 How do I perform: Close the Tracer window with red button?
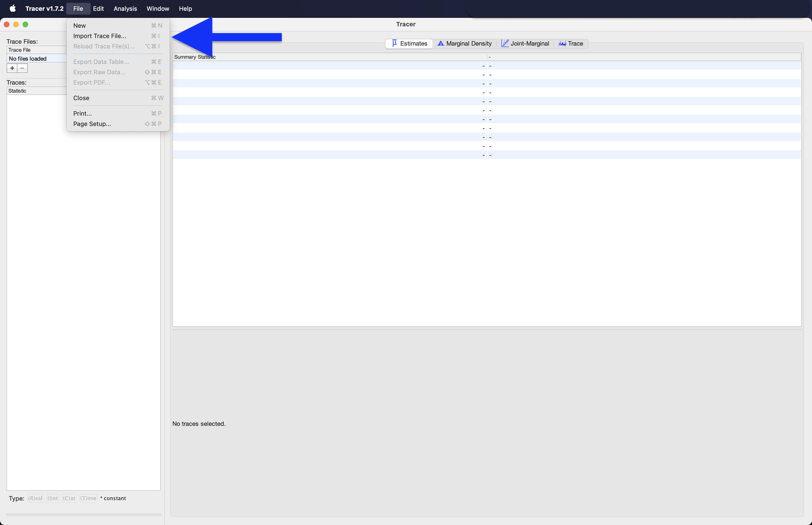7,24
